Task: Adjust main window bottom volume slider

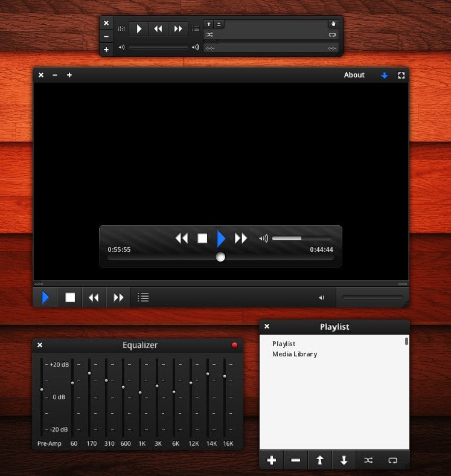Action: point(373,297)
